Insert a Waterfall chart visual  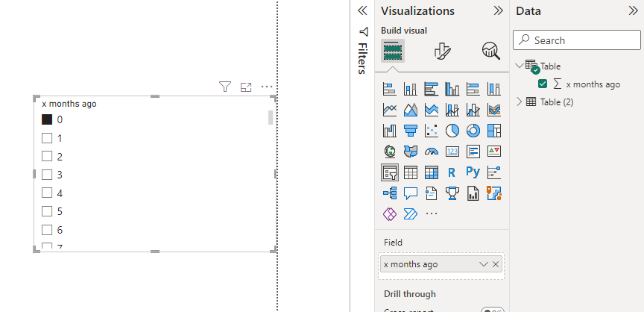pos(389,131)
